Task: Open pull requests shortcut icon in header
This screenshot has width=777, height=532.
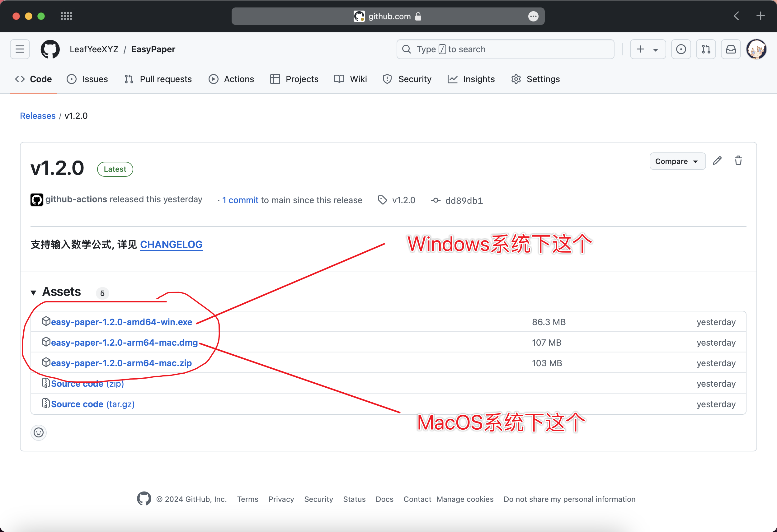Action: 706,49
